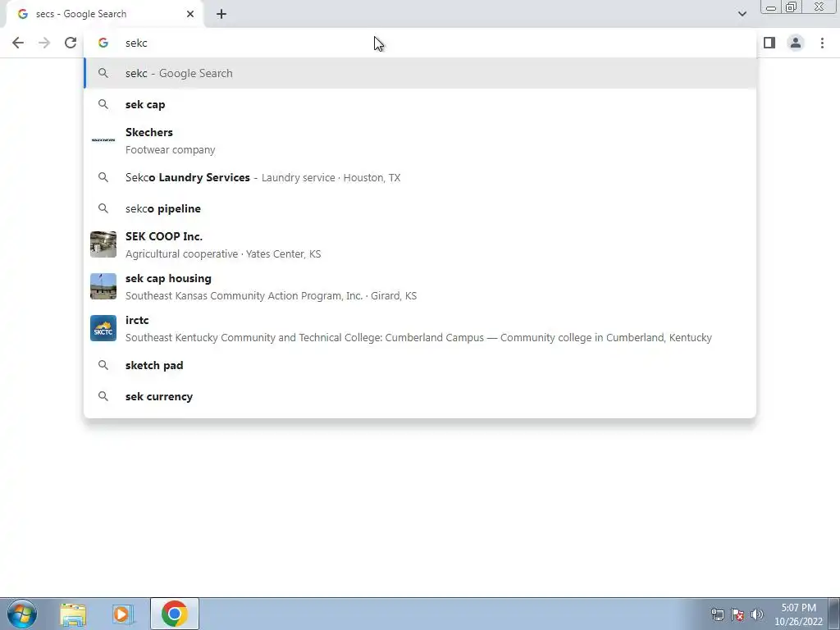Open the tab search chevron dropdown
The image size is (840, 630).
[x=742, y=14]
